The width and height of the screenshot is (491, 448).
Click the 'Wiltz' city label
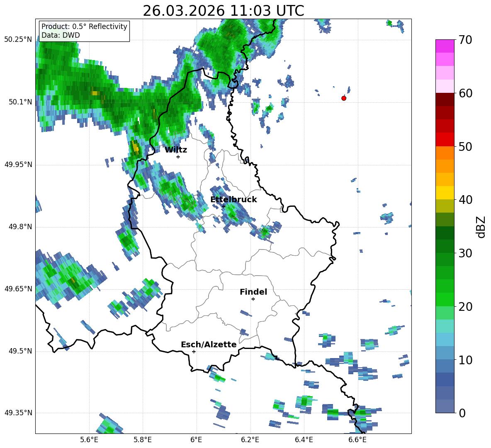tap(176, 150)
